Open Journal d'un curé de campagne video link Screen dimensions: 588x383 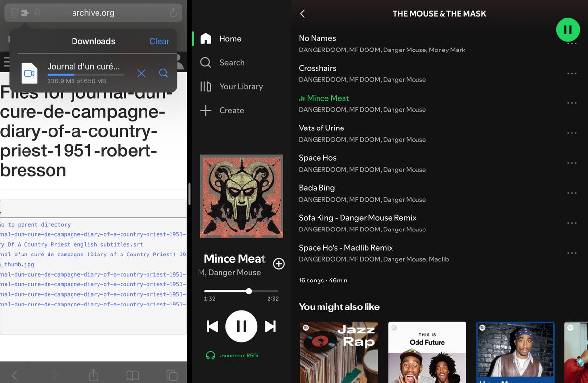(93, 255)
